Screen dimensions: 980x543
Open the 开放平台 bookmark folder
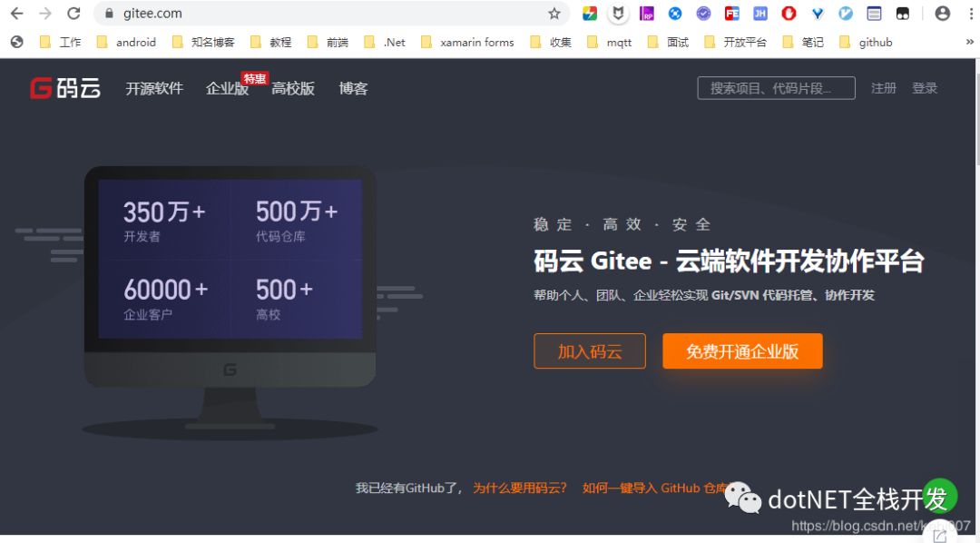pyautogui.click(x=735, y=42)
